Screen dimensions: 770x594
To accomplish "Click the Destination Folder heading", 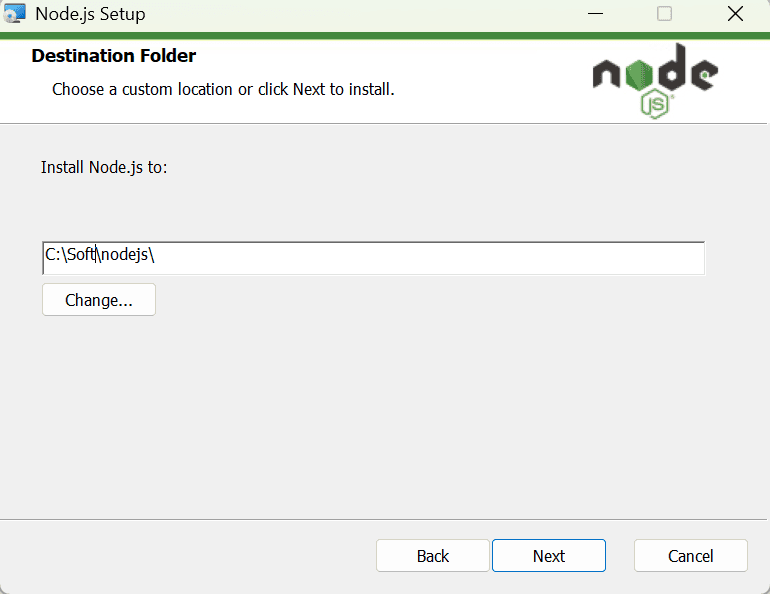I will tap(114, 55).
